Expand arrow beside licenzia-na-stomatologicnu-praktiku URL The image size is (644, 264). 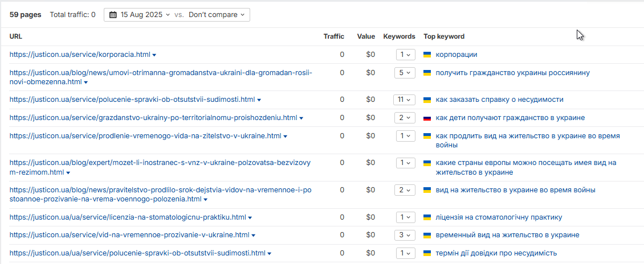pyautogui.click(x=250, y=218)
